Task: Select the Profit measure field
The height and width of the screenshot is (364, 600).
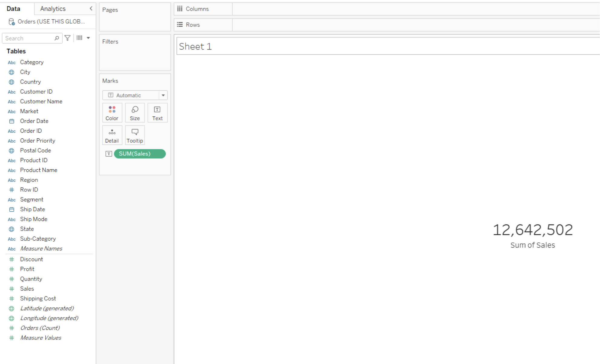Action: [x=27, y=269]
